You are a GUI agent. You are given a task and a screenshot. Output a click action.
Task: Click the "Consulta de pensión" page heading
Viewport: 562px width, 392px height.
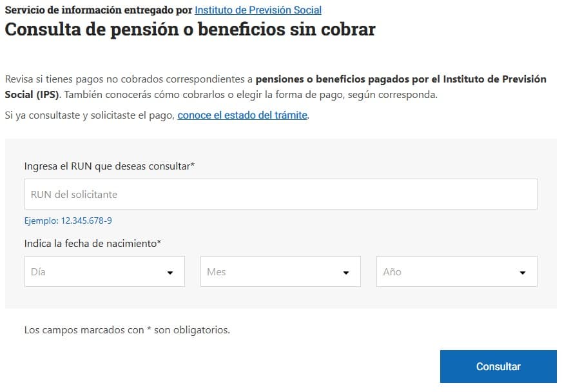point(189,30)
